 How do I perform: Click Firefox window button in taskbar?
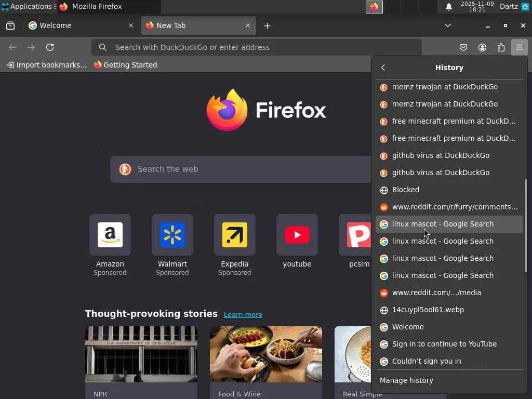[109, 6]
